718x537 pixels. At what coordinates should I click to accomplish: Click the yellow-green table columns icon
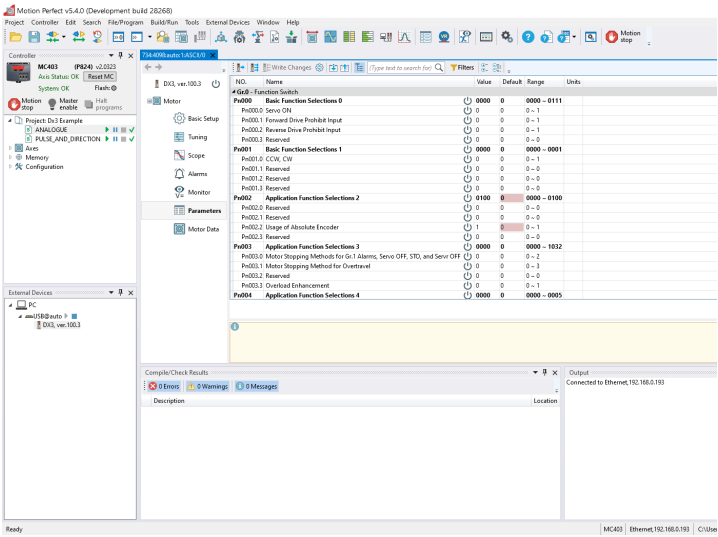pos(349,37)
